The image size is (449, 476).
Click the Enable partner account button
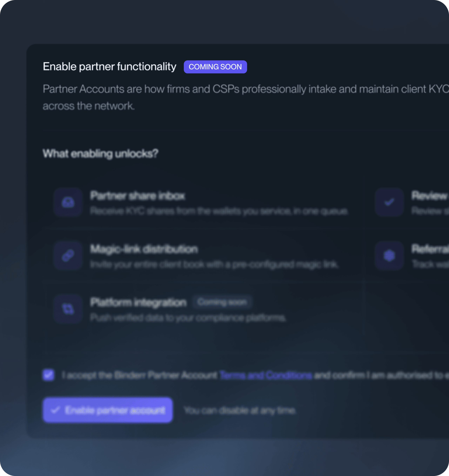coord(108,410)
